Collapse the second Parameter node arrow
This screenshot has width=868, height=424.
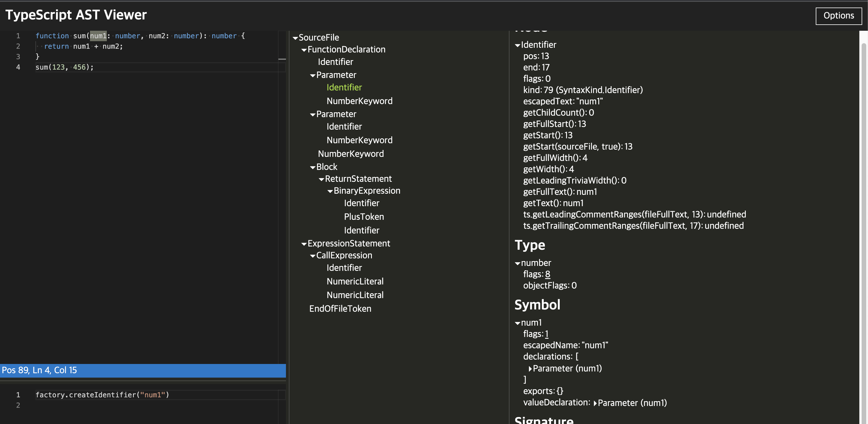pyautogui.click(x=313, y=115)
